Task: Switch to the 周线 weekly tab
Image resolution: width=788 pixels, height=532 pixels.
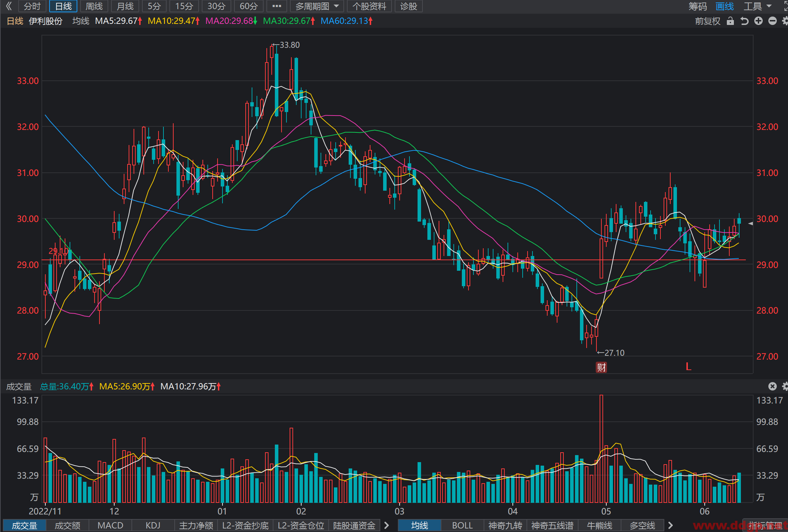Action: (94, 6)
